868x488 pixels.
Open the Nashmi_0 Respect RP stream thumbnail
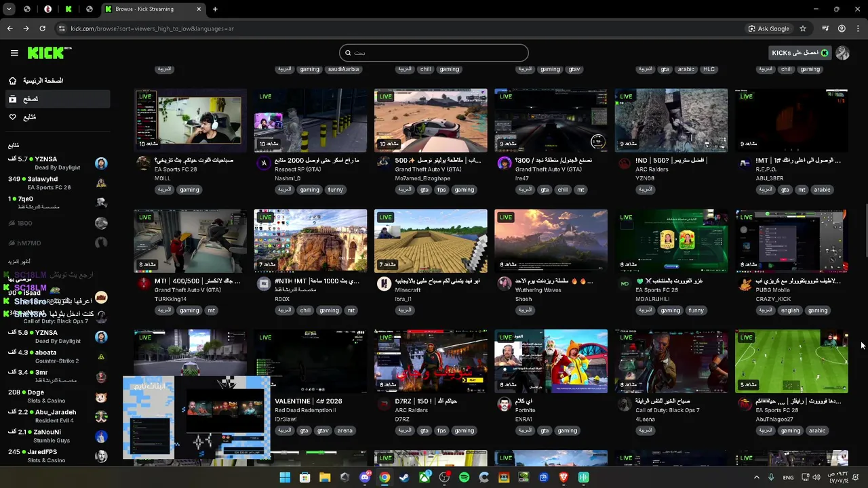pos(311,121)
